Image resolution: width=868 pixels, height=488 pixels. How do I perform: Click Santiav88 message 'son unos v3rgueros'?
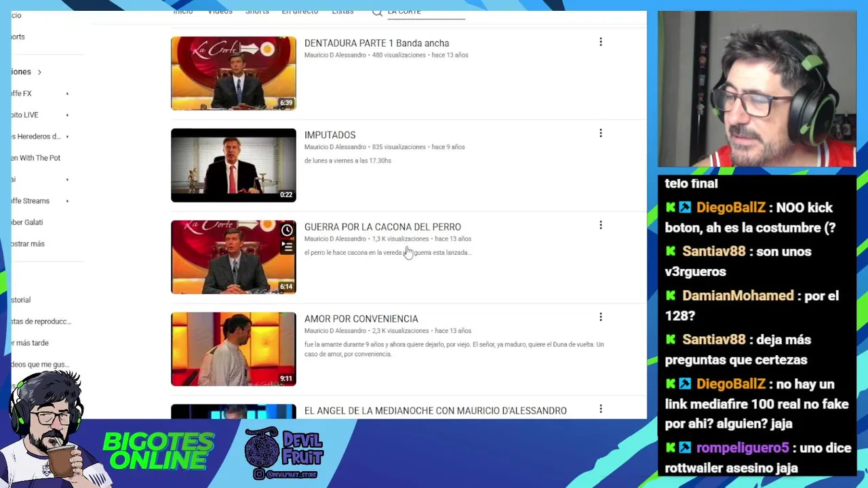pos(753,261)
